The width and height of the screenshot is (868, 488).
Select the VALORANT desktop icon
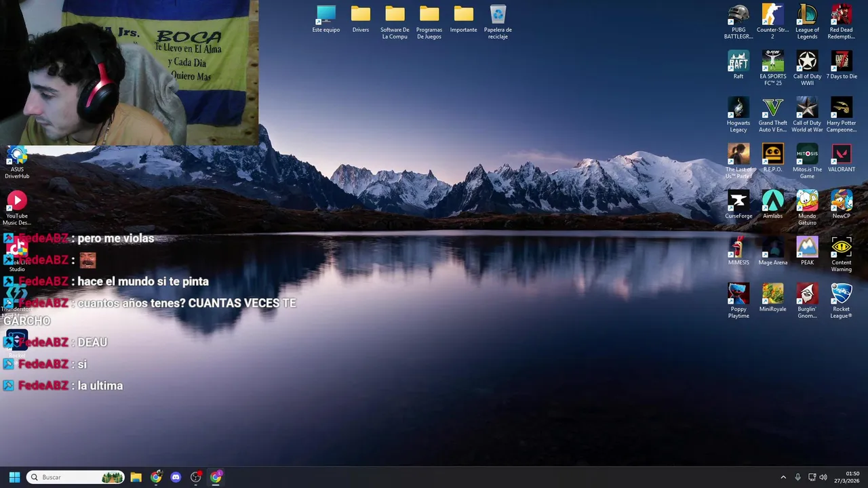842,158
